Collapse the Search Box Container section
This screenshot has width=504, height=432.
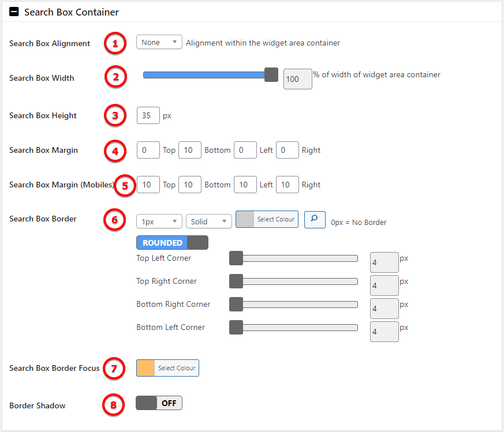[x=14, y=12]
